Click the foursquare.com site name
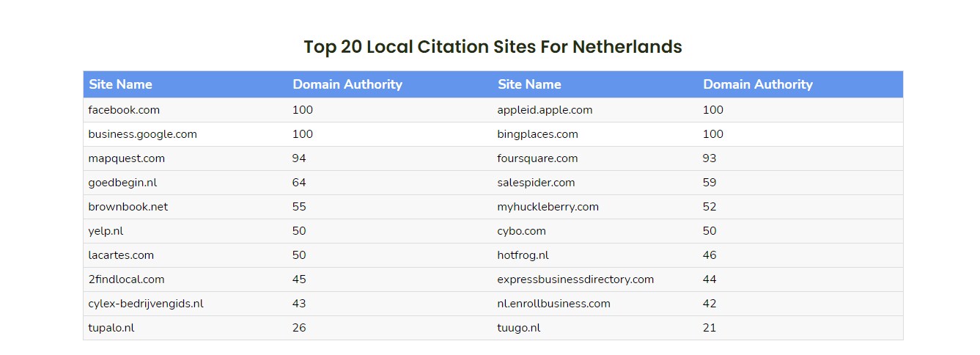This screenshot has height=355, width=980. pos(537,158)
